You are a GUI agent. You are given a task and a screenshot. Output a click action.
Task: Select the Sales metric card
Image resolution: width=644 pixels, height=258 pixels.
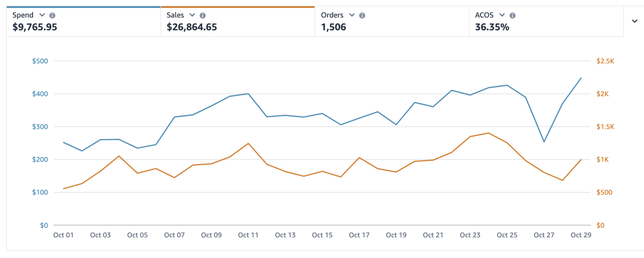(x=238, y=21)
